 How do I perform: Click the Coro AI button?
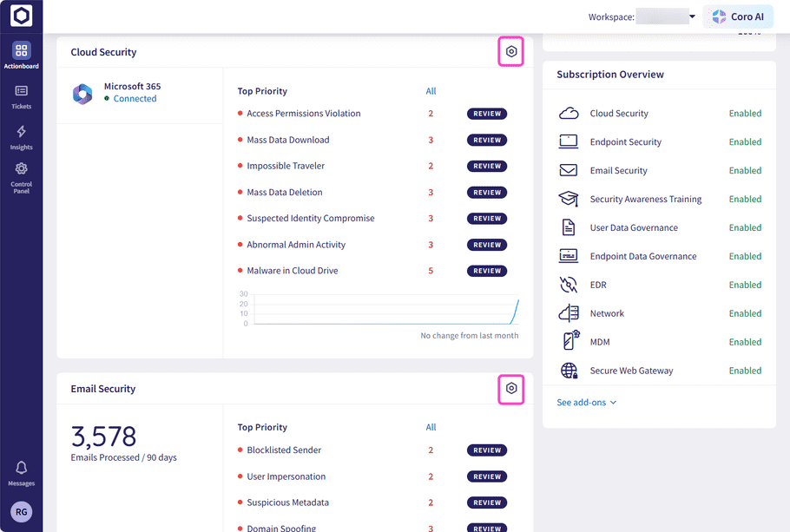click(x=737, y=16)
